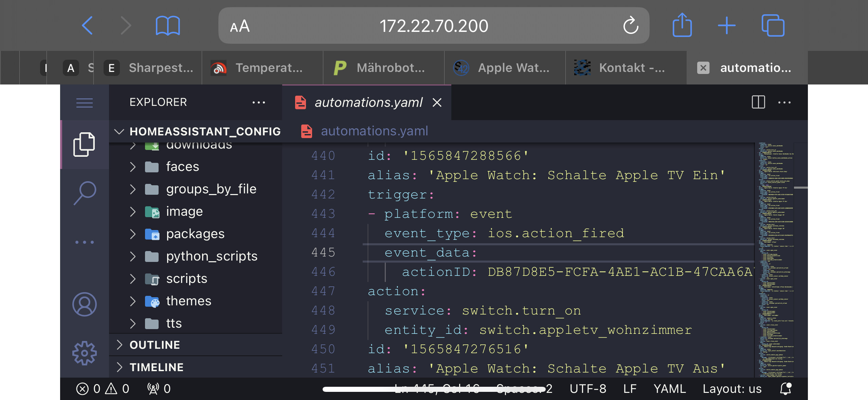The image size is (868, 400).
Task: Expand the python_scripts folder
Action: point(133,256)
